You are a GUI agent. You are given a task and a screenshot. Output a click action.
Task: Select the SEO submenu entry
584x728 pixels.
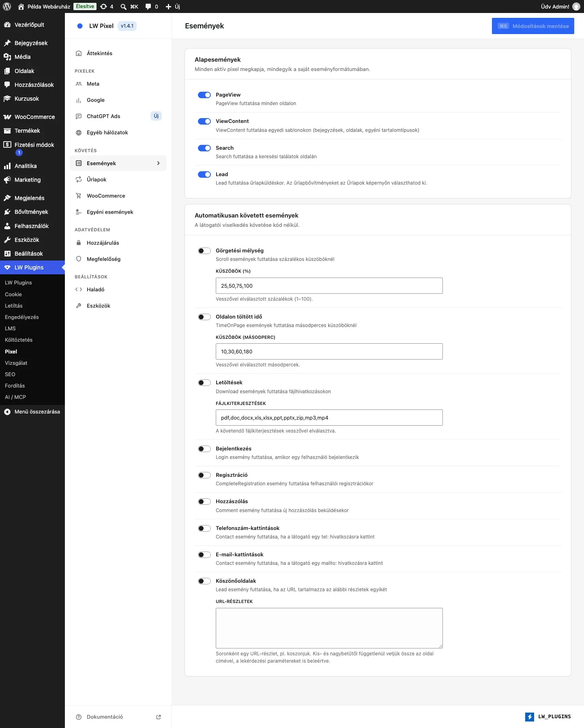pos(10,374)
